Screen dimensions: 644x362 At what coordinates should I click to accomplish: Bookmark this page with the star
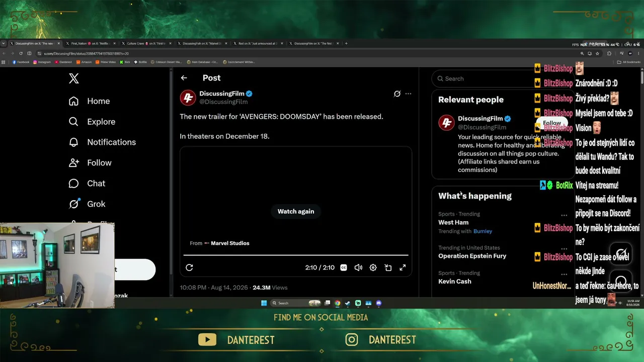pos(597,53)
